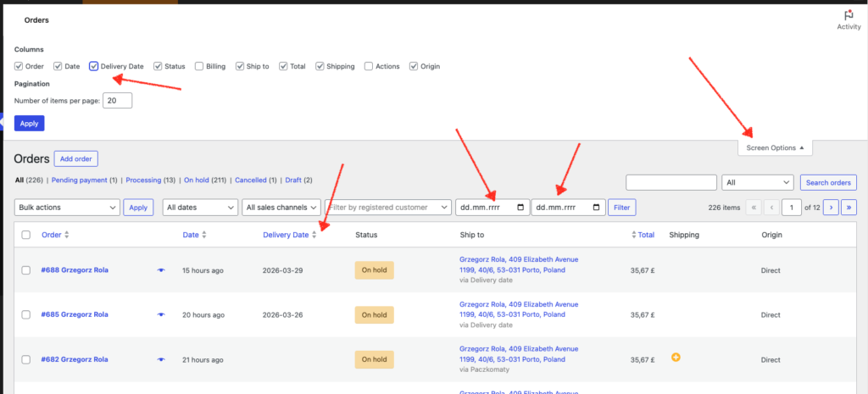Open Filter by registered customer dropdown

[388, 208]
